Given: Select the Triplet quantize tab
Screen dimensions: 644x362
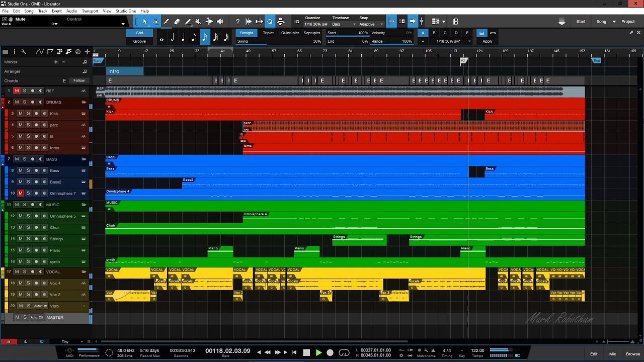Looking at the screenshot, I should coord(268,33).
